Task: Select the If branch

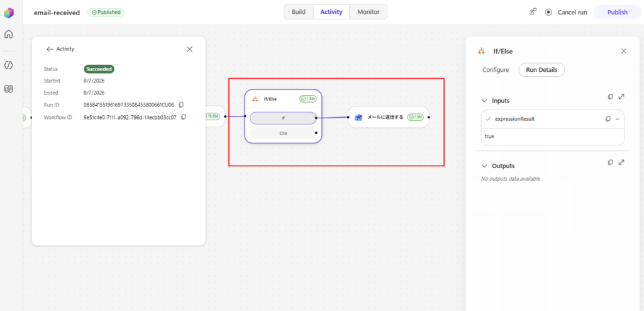Action: (283, 118)
